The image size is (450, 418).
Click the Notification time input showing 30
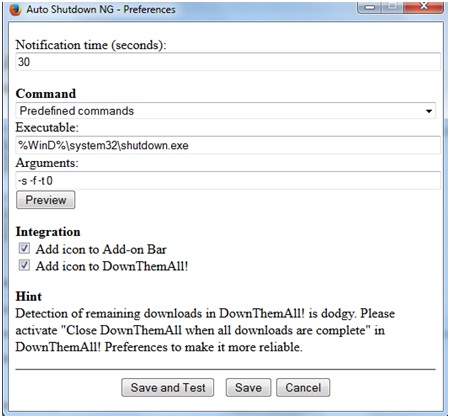pos(228,62)
